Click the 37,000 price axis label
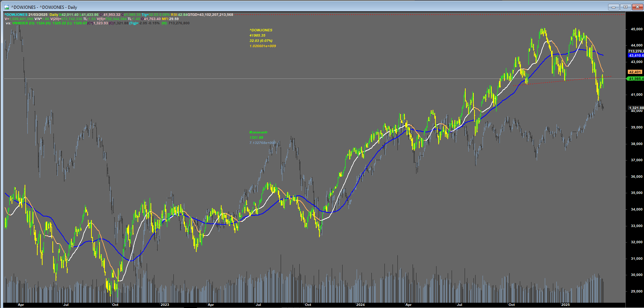This screenshot has height=308, width=644. [637, 160]
